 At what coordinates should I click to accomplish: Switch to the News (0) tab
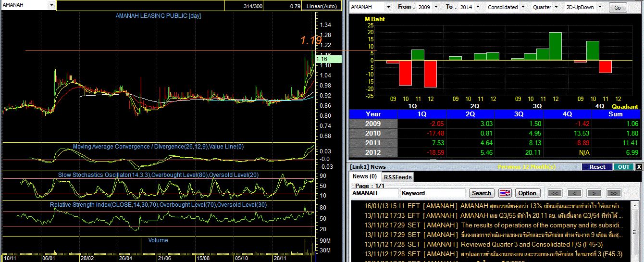pyautogui.click(x=365, y=176)
